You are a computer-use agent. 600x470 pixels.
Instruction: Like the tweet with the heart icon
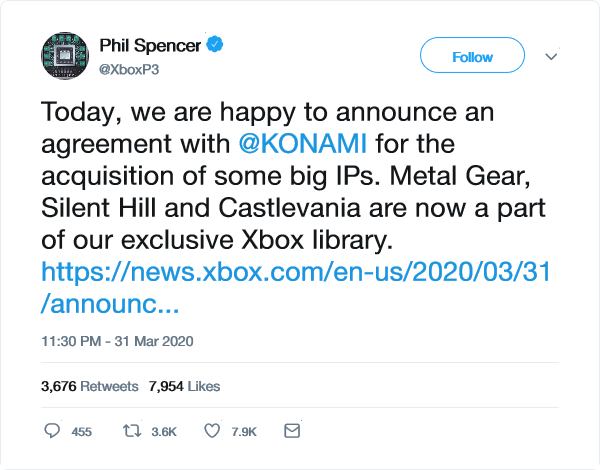pyautogui.click(x=212, y=431)
